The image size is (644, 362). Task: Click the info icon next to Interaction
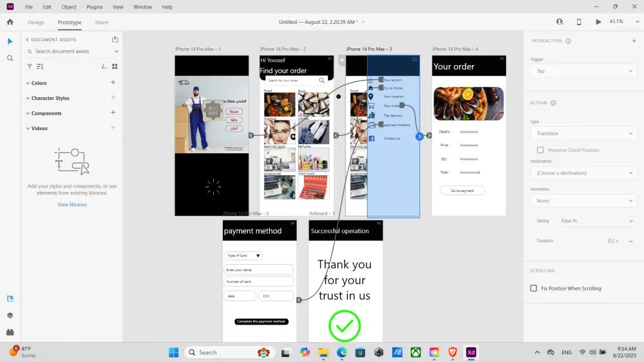[569, 41]
